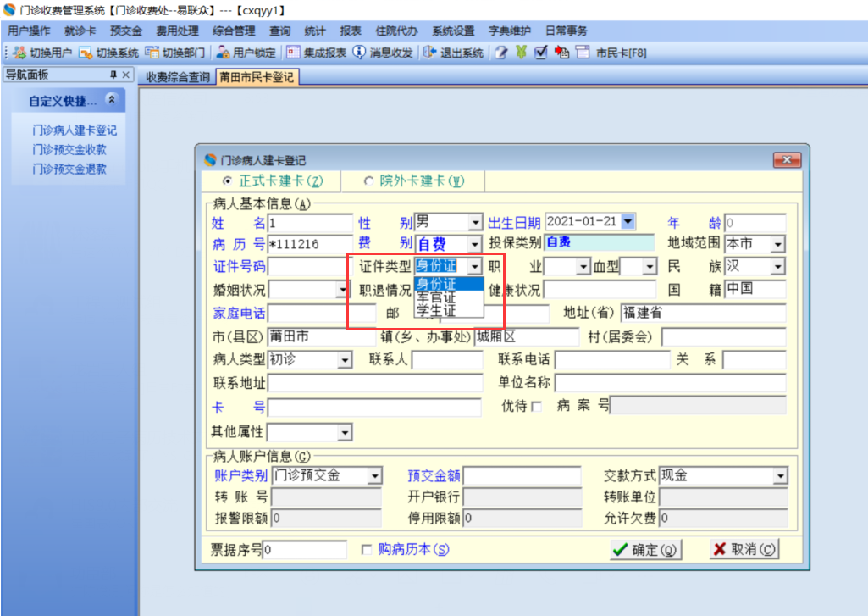
Task: Open the 日常事务 menu
Action: tap(566, 31)
